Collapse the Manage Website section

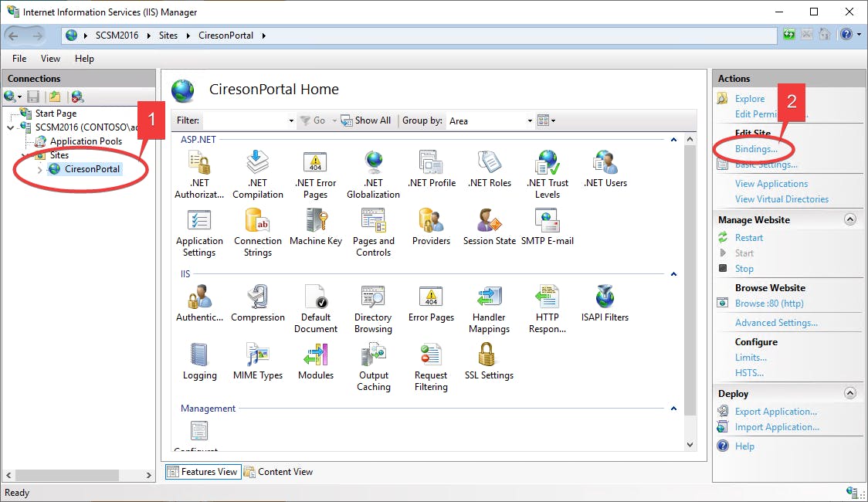[850, 219]
